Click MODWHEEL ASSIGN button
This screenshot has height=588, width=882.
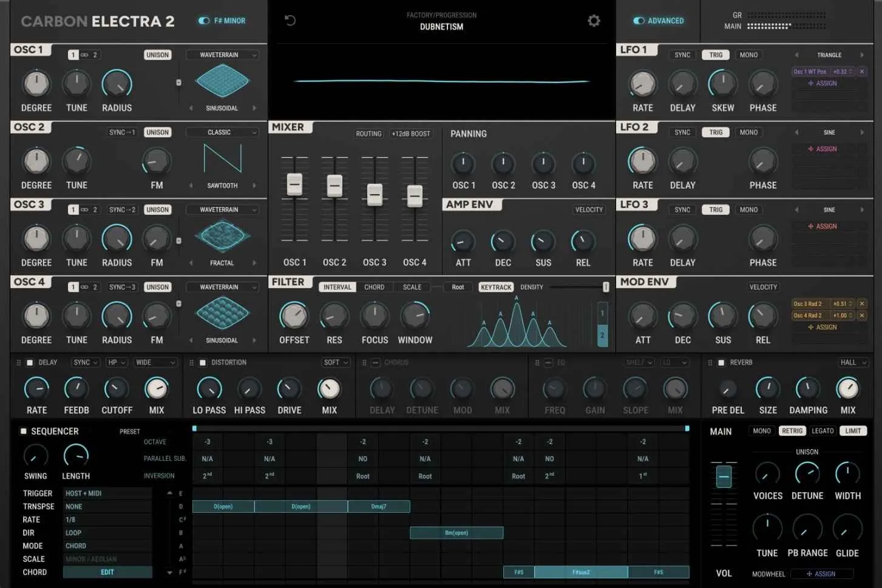[x=821, y=574]
